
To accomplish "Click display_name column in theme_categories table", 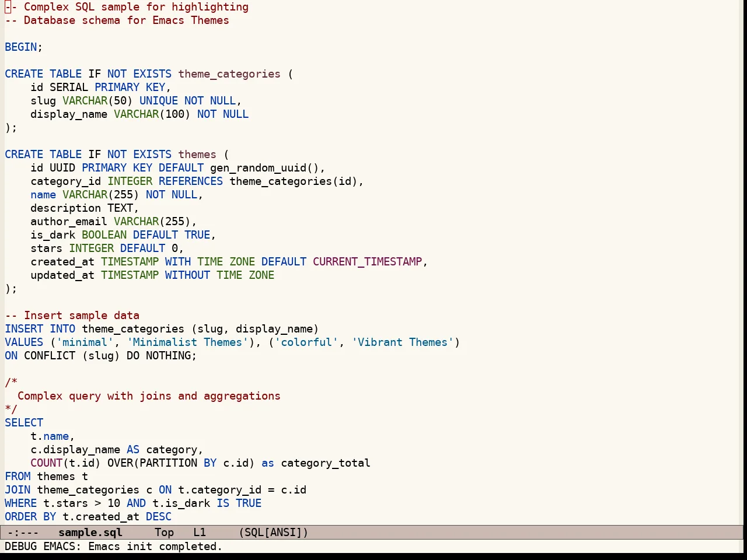I will point(69,114).
